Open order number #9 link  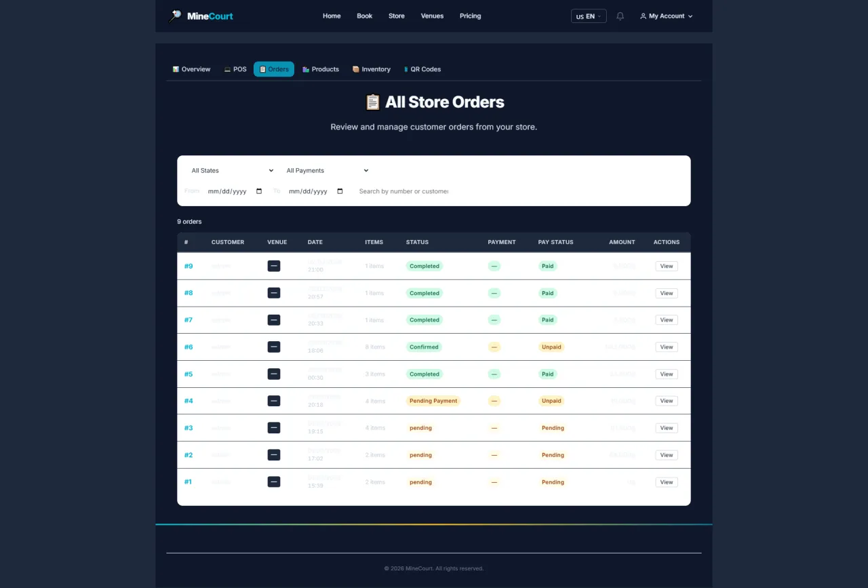tap(189, 266)
